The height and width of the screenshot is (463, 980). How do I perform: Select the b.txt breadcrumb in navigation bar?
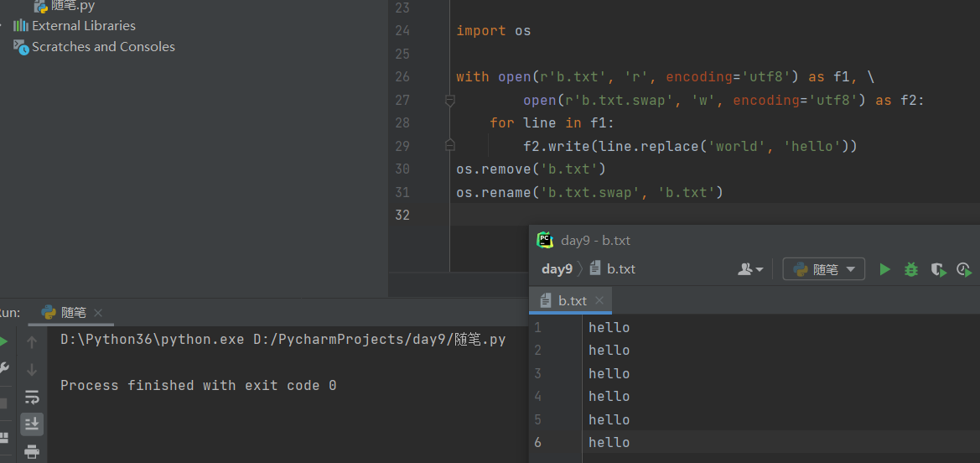(x=613, y=270)
